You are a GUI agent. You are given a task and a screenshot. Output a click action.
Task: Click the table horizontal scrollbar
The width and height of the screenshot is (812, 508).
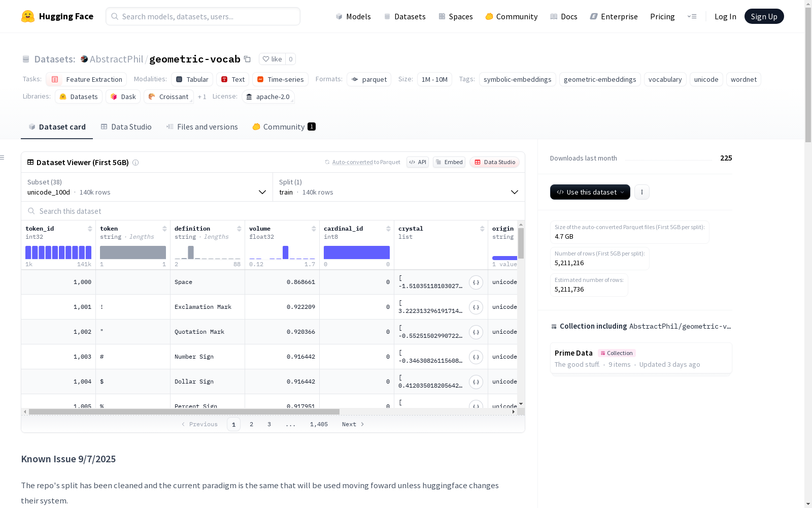[x=184, y=411]
